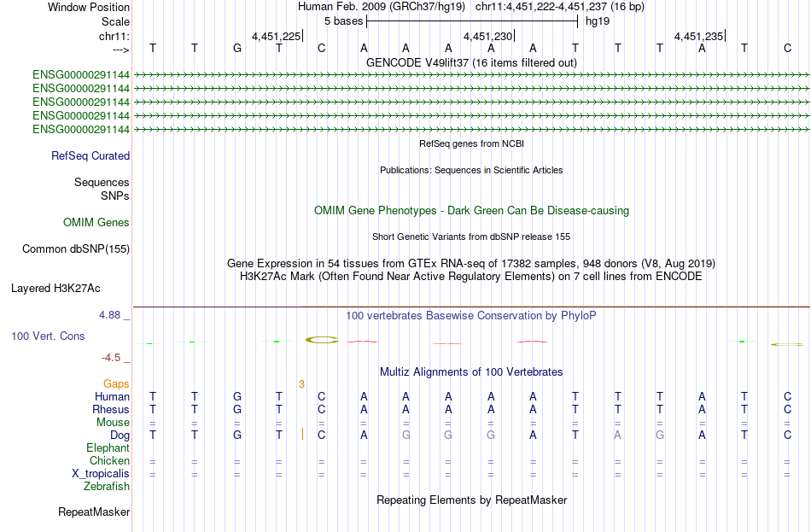
Task: Click the Dog alignment row label
Action: point(120,436)
